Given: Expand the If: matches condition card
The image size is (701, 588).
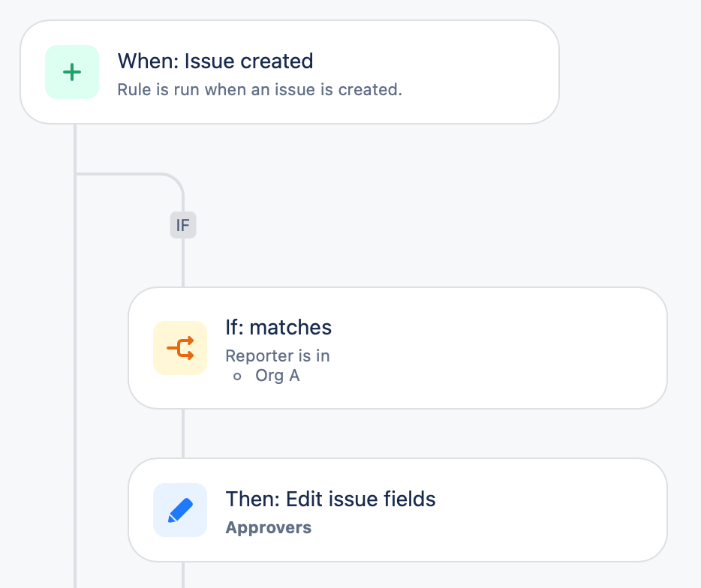Looking at the screenshot, I should tap(398, 347).
